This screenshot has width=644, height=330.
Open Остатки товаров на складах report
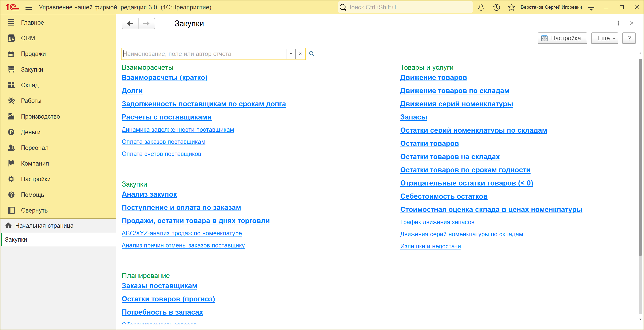pyautogui.click(x=450, y=157)
